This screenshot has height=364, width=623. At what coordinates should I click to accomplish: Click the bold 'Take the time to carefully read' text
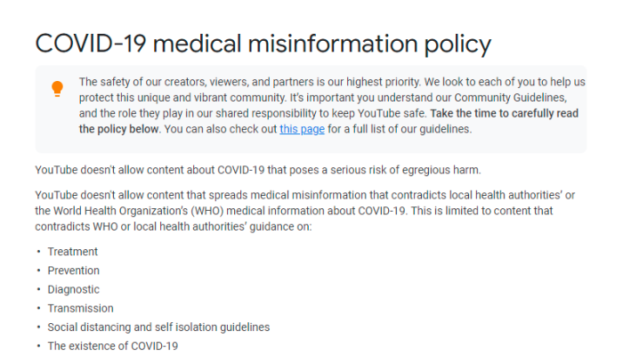coord(505,113)
